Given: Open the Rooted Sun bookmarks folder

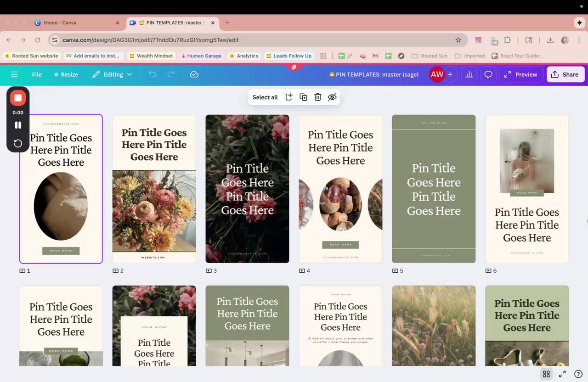Looking at the screenshot, I should (x=430, y=56).
